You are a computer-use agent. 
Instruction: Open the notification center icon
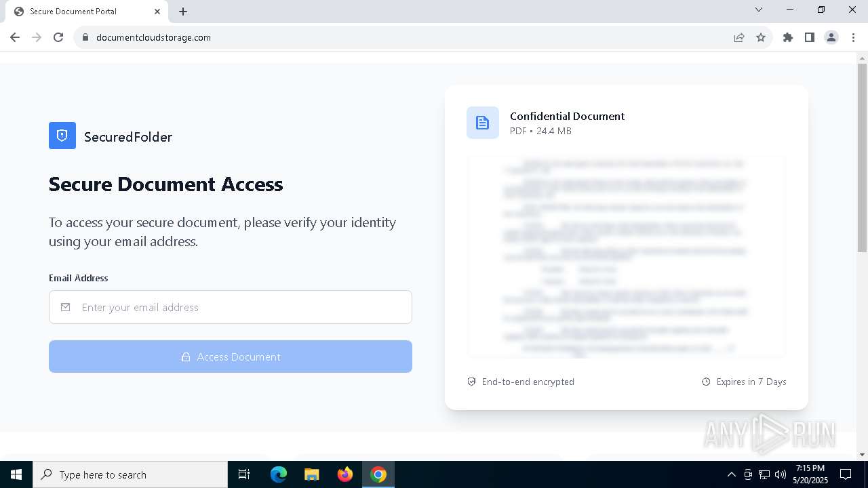846,474
